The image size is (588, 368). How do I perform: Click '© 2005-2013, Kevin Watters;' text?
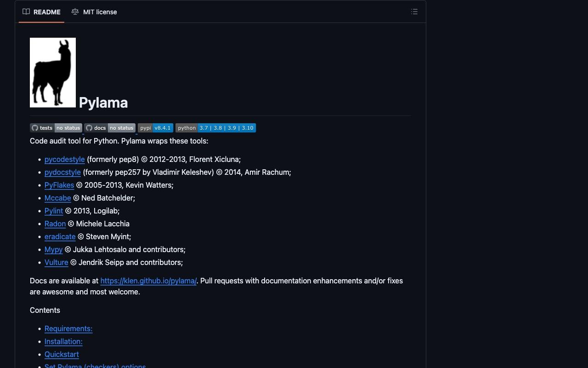tap(125, 185)
